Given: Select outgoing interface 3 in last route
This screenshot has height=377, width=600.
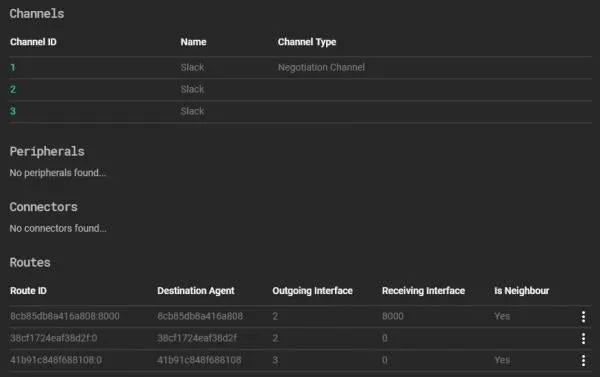Looking at the screenshot, I should [275, 360].
